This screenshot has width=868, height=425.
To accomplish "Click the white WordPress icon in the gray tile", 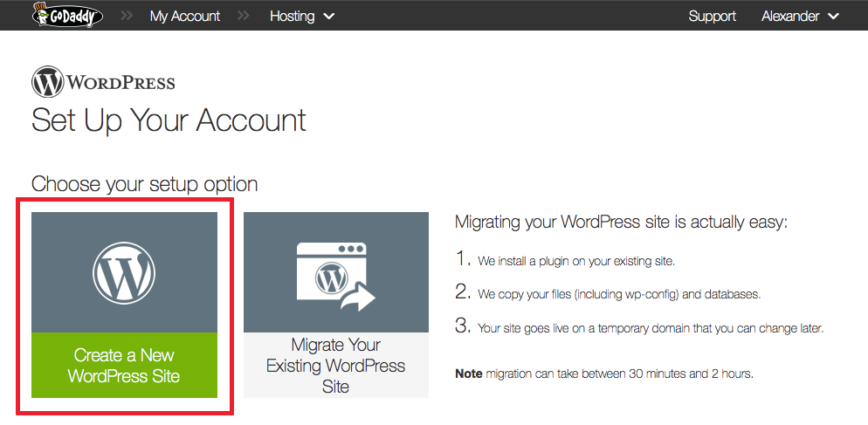I will pyautogui.click(x=124, y=271).
